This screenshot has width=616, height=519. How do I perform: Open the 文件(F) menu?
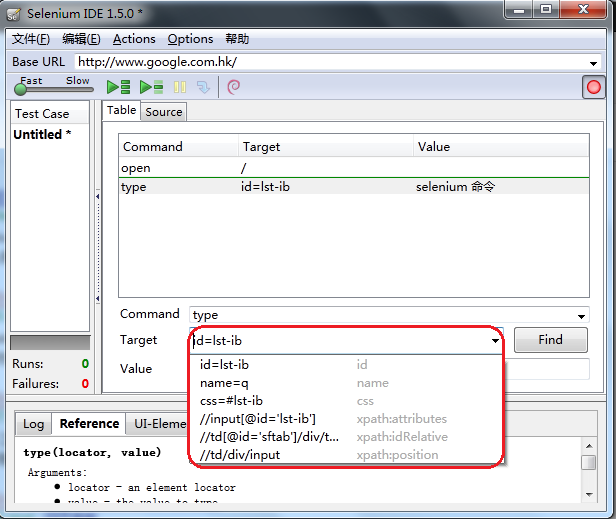(x=31, y=39)
